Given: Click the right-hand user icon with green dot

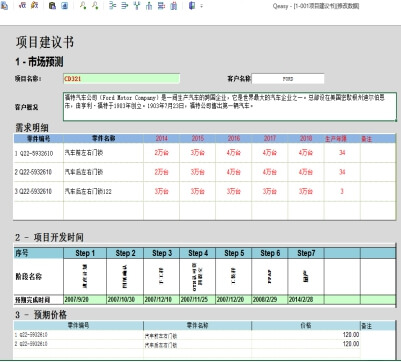Looking at the screenshot, I should pyautogui.click(x=95, y=6).
